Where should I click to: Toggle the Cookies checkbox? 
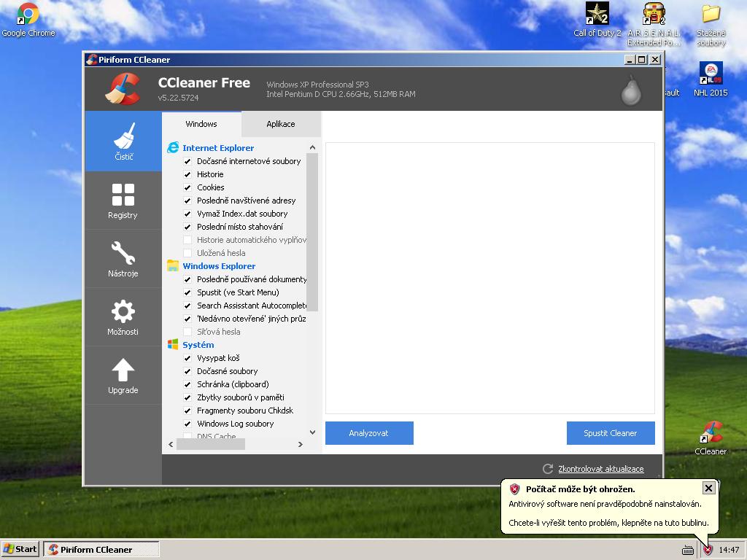click(187, 187)
